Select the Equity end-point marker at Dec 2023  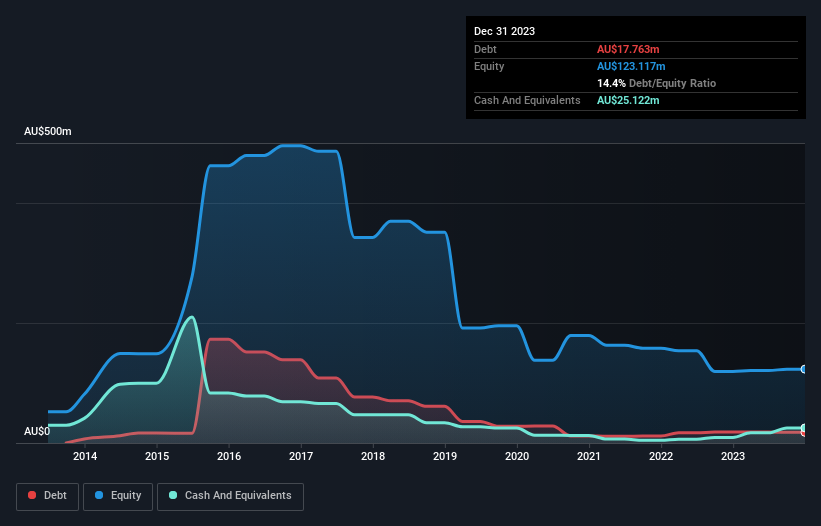[x=804, y=369]
